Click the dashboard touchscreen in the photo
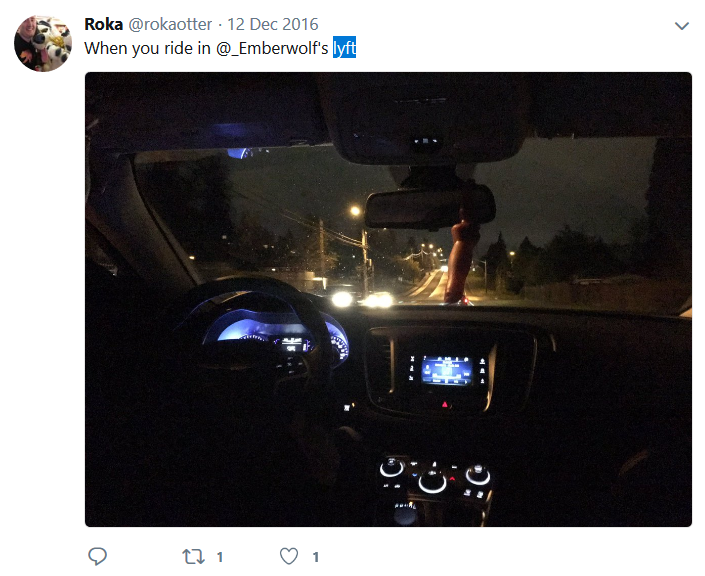 pos(446,371)
